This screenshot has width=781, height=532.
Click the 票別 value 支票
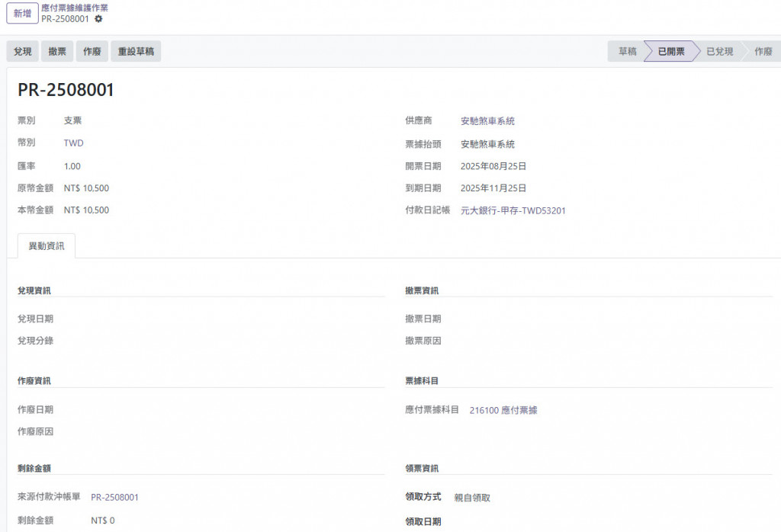(72, 120)
